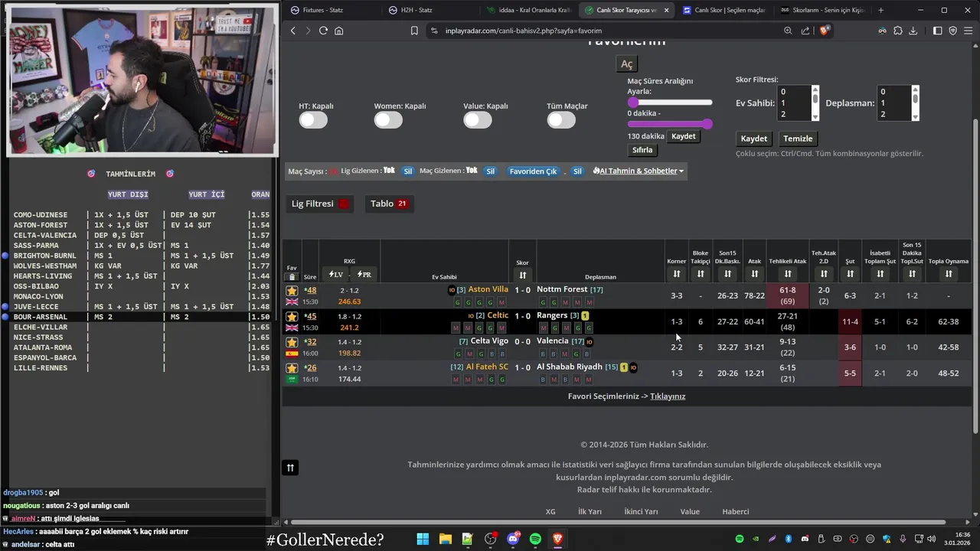Open the new tab plus button
The image size is (980, 551).
[x=880, y=10]
